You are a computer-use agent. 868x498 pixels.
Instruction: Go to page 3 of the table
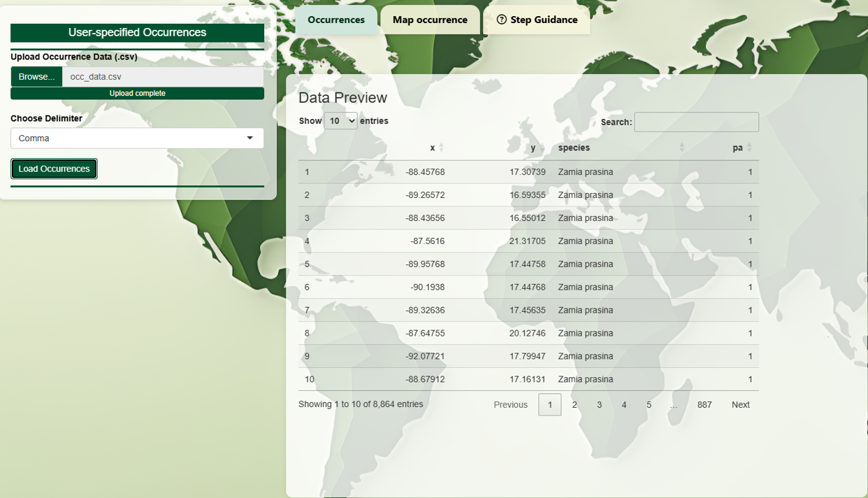tap(599, 404)
